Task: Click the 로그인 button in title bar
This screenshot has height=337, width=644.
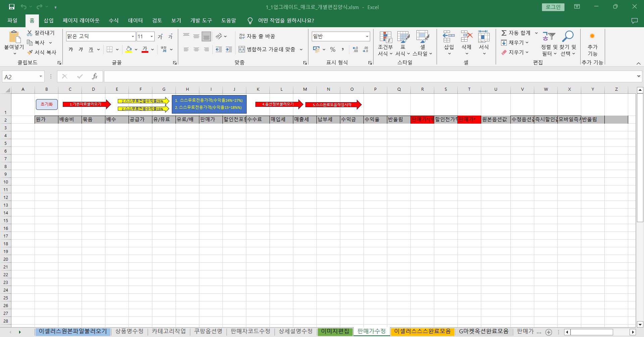Action: click(x=553, y=7)
